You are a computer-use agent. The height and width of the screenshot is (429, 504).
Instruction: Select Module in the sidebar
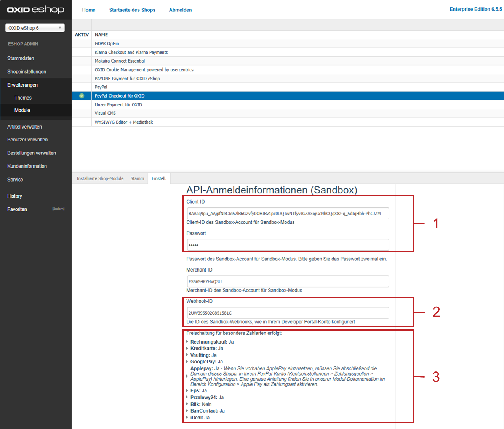point(22,110)
